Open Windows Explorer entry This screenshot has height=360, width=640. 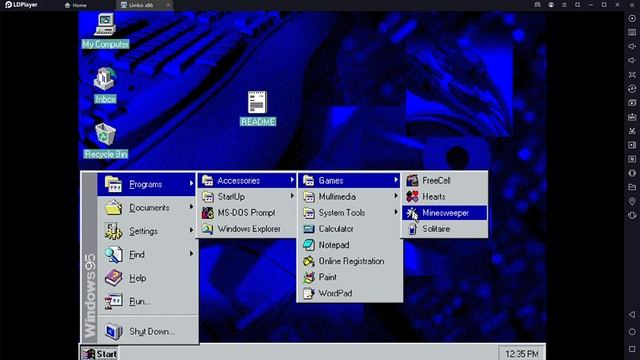(x=247, y=229)
